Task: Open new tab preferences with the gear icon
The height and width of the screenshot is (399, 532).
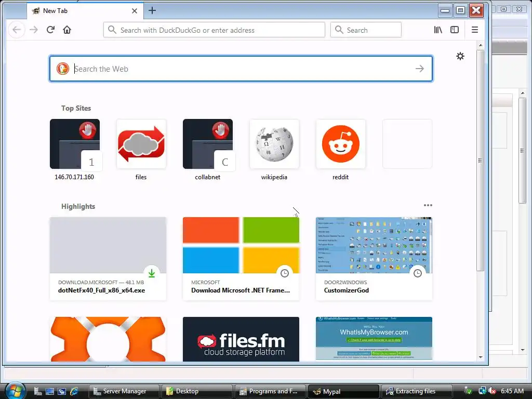Action: pos(460,56)
